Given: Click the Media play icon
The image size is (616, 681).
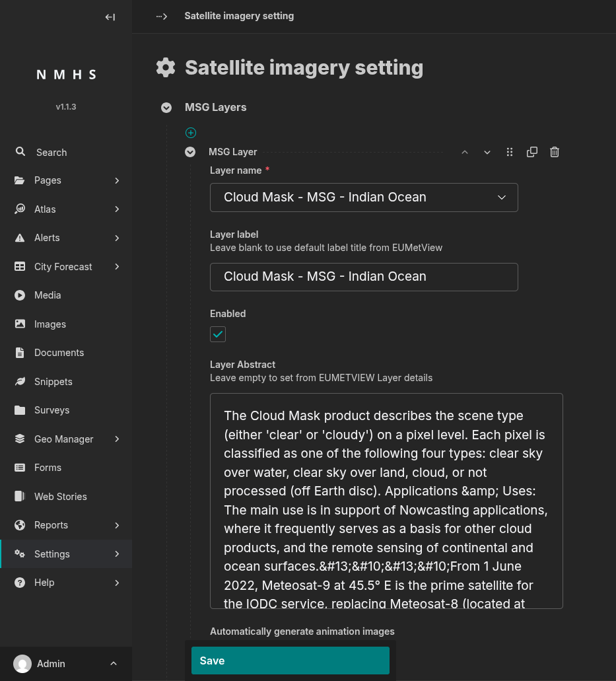Looking at the screenshot, I should pos(20,295).
